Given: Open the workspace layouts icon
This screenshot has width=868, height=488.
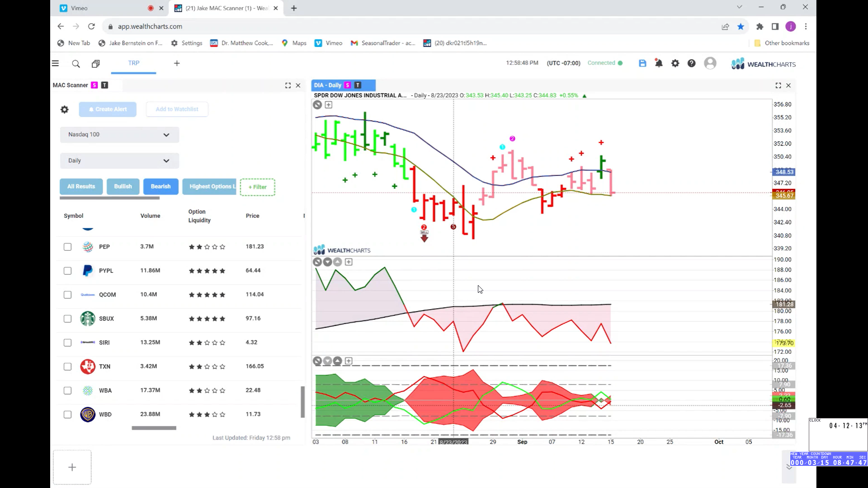Looking at the screenshot, I should click(96, 64).
